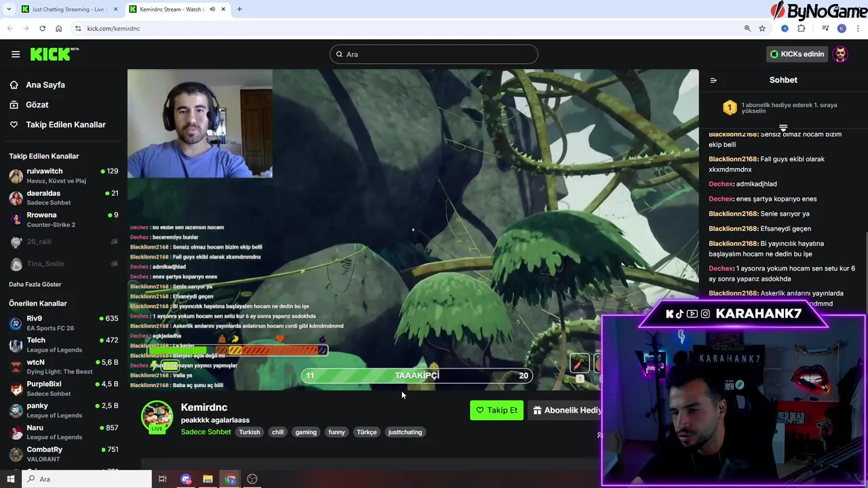Open Kemirdnc streamer avatar
The image size is (868, 488).
[157, 417]
